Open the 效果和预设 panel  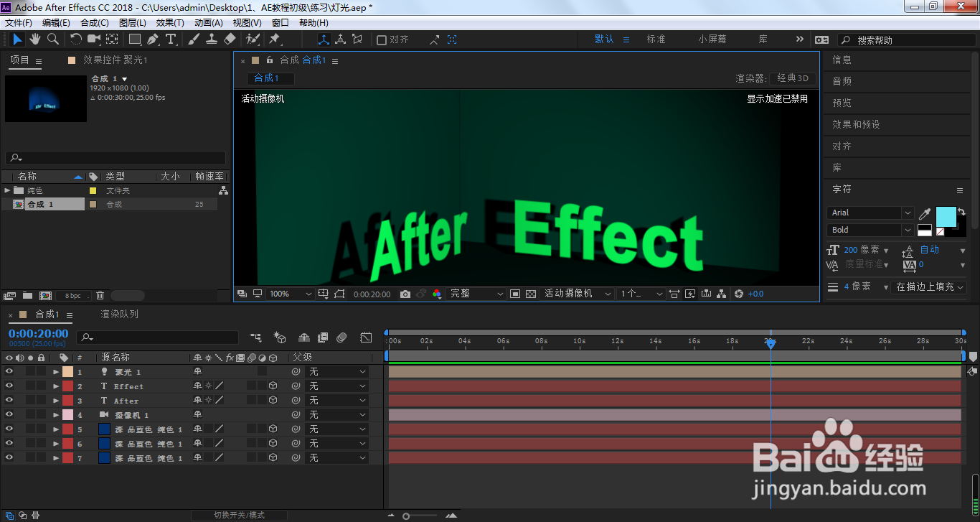coord(856,124)
